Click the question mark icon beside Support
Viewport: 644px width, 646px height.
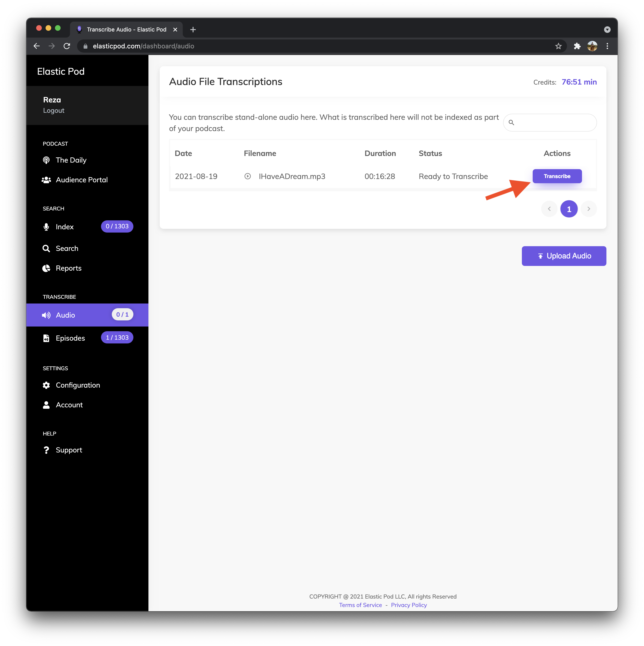(46, 450)
